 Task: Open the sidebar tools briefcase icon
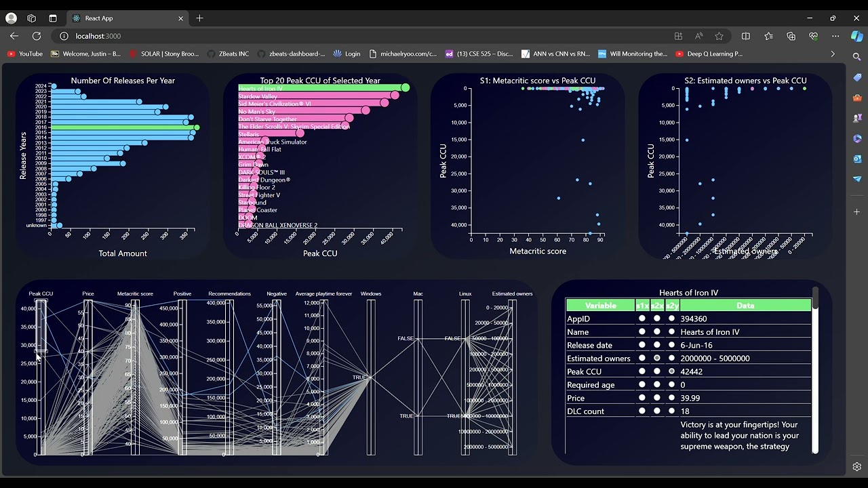pos(857,98)
